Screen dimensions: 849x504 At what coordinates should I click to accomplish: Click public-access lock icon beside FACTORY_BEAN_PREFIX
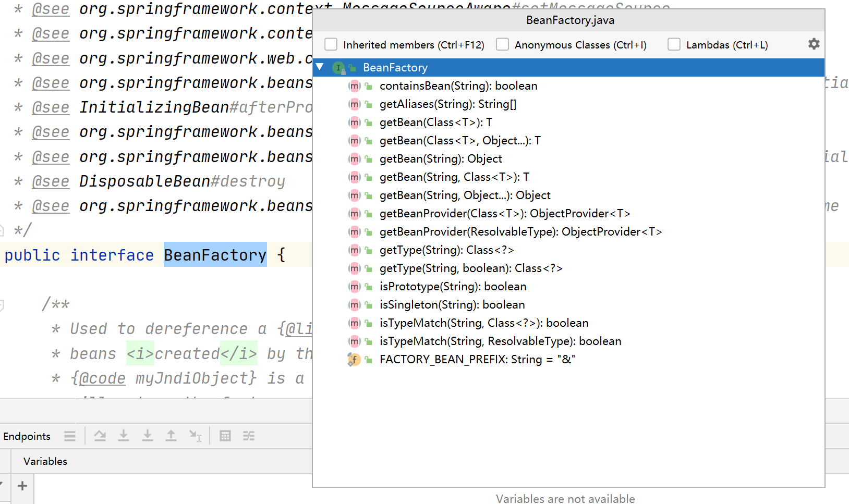369,360
